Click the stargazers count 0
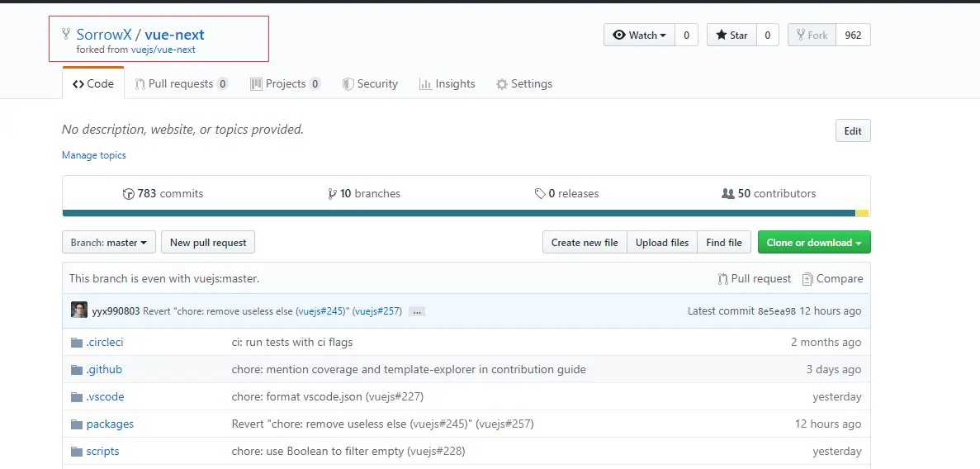The image size is (980, 469). 768,35
